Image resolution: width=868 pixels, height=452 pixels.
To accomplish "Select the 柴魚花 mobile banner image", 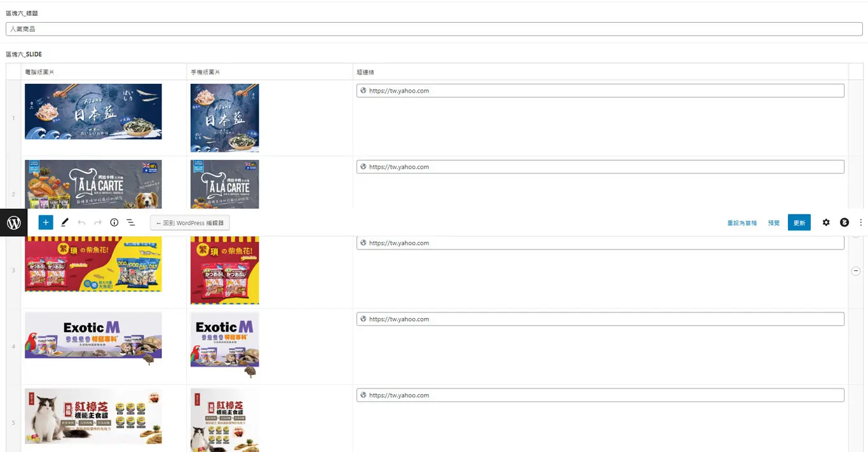I will pos(225,270).
